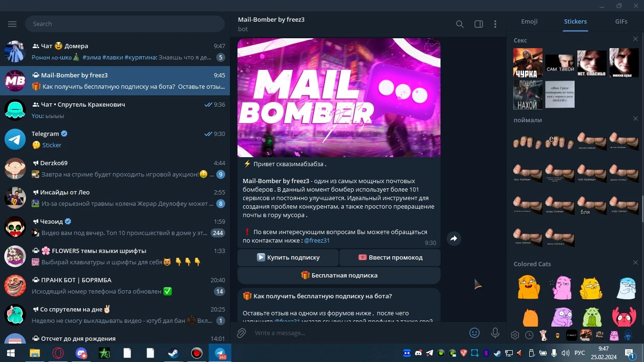Click the global Search field

pos(125,24)
